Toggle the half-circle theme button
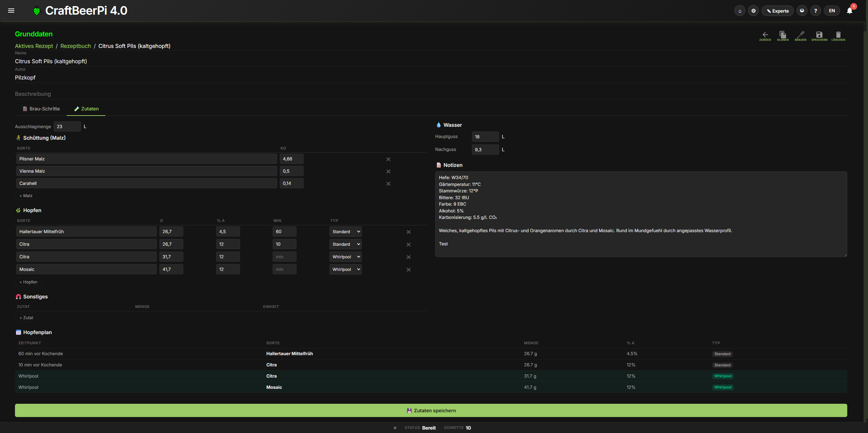This screenshot has height=433, width=868. pyautogui.click(x=802, y=11)
